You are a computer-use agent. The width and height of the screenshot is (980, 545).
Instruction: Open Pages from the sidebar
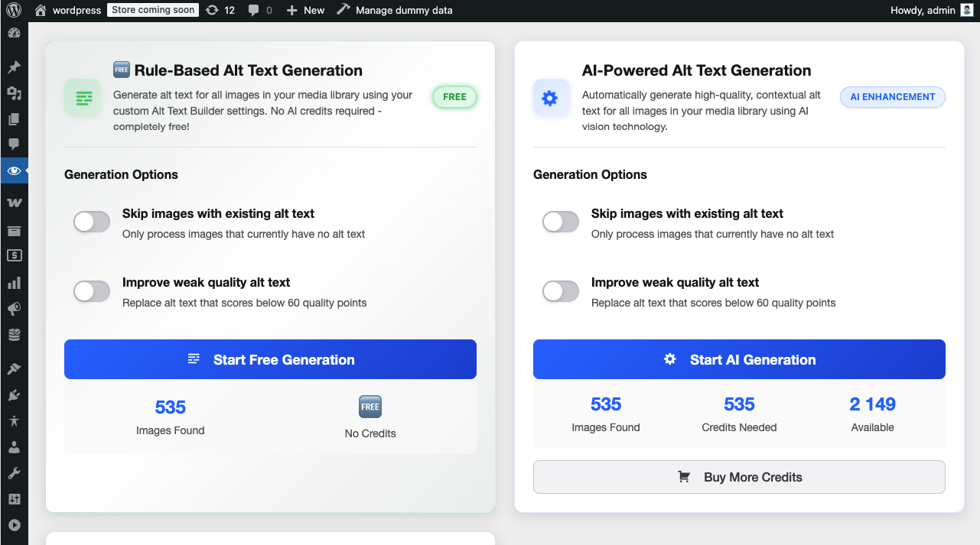[x=14, y=119]
